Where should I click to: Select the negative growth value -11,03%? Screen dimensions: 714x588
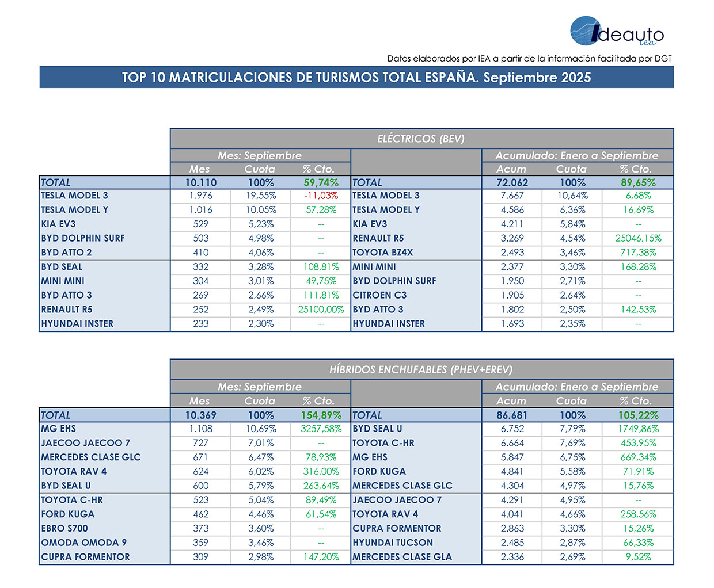(x=321, y=196)
